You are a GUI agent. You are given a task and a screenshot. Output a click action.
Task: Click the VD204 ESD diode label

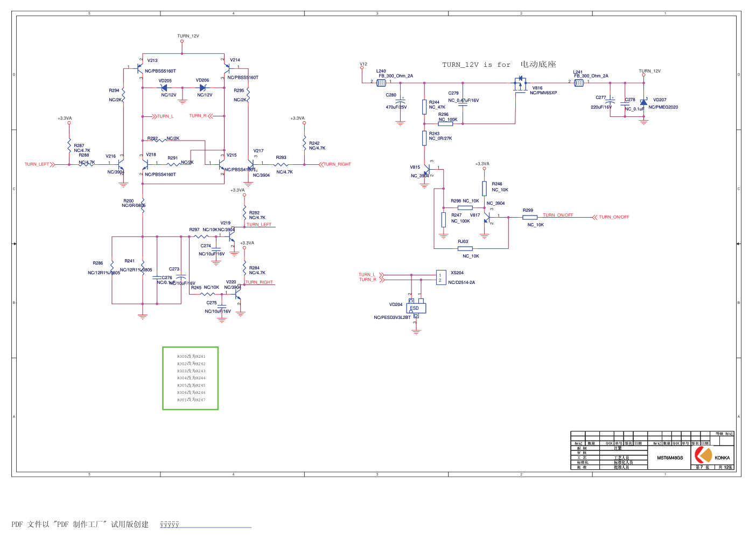click(x=396, y=304)
